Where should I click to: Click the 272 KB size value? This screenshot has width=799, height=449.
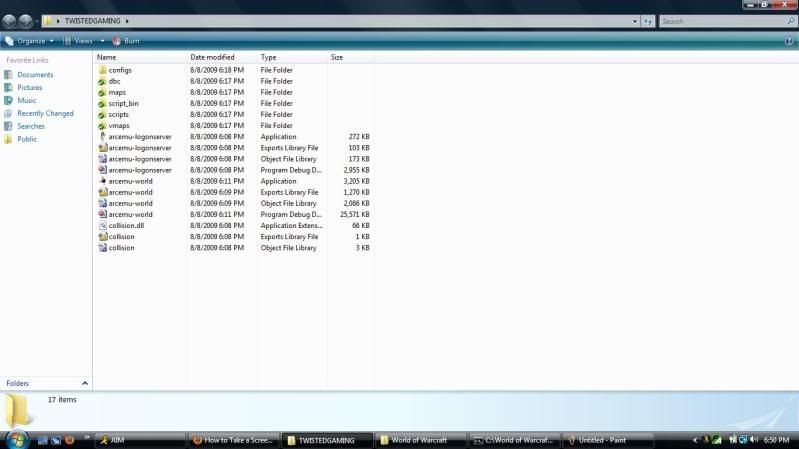coord(359,137)
